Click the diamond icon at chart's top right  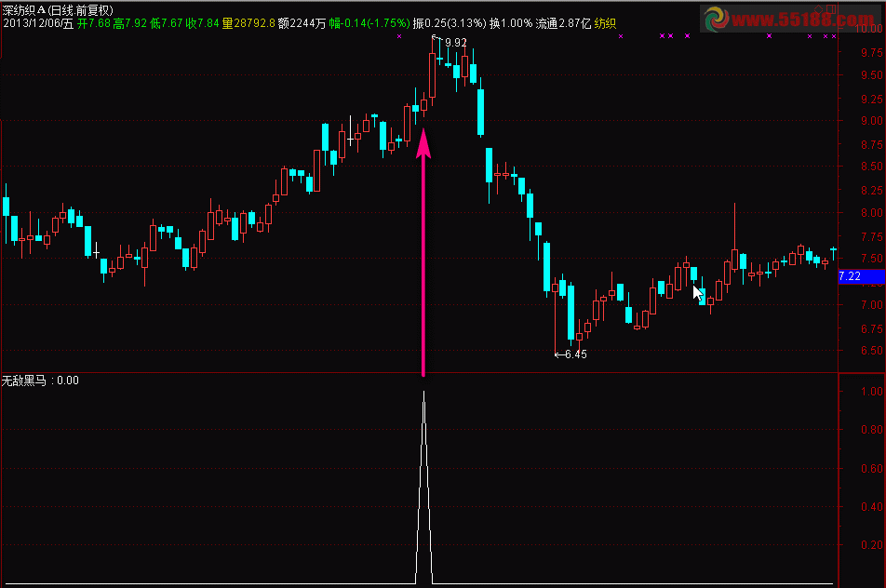(x=820, y=7)
